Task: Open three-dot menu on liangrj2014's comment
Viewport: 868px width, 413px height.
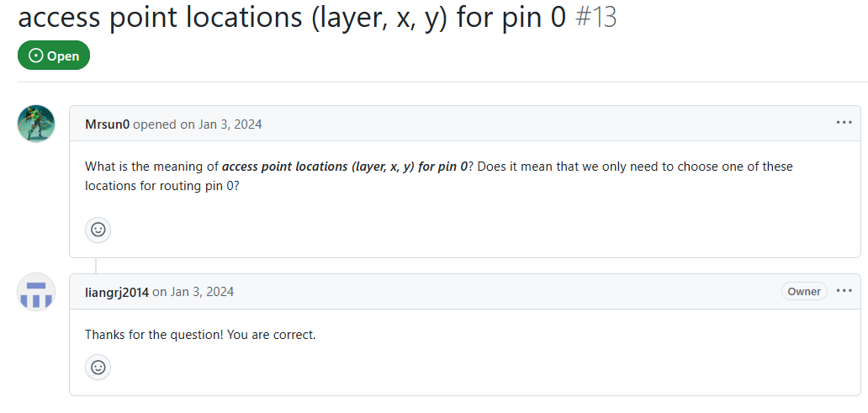Action: point(844,291)
